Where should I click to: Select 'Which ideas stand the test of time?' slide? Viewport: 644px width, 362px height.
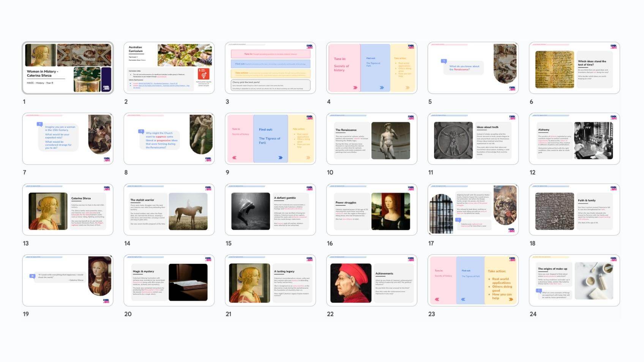(x=574, y=68)
